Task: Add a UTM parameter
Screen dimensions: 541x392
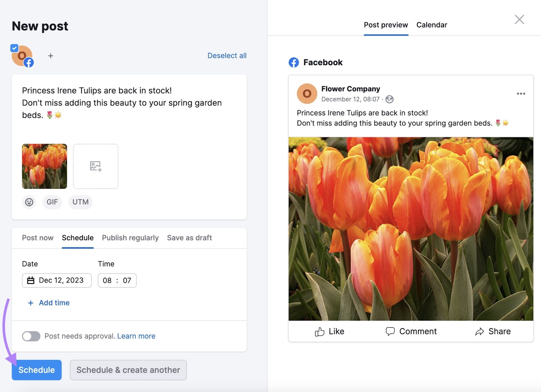Action: (80, 202)
